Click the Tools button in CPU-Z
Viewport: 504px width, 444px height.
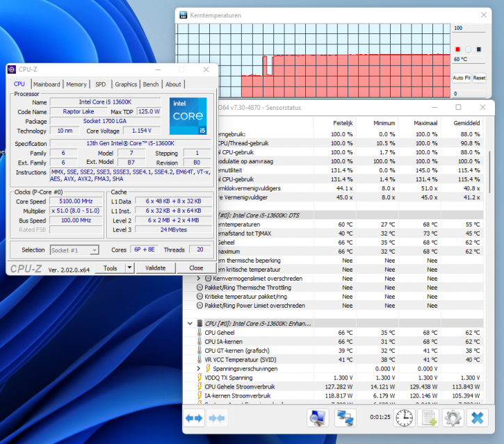tap(111, 268)
